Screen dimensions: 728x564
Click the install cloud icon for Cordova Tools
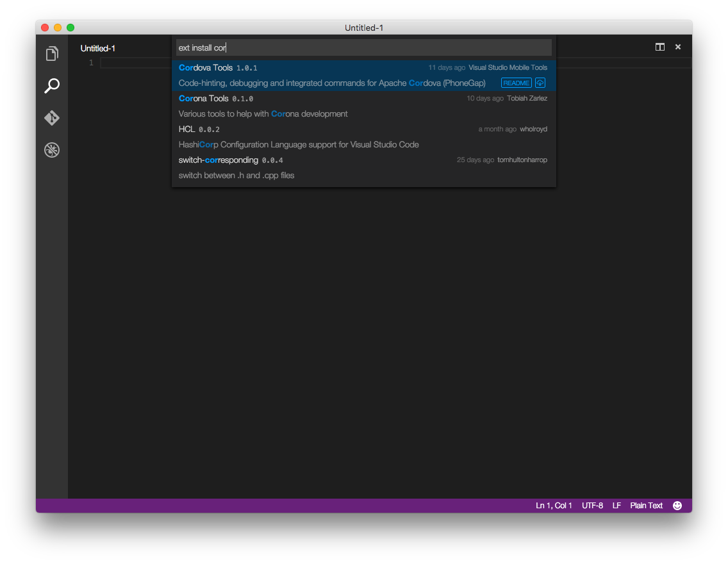540,83
